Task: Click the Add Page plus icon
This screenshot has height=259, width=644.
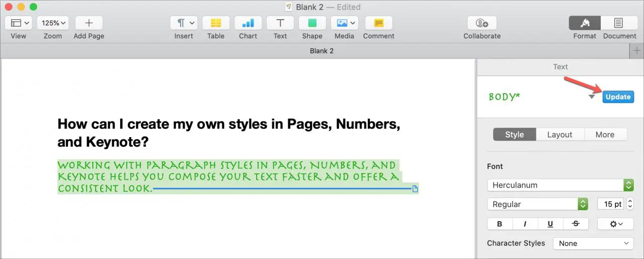Action: pos(89,23)
